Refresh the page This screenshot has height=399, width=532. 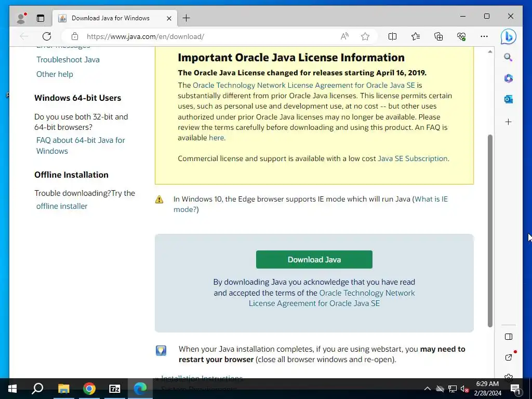tap(47, 36)
